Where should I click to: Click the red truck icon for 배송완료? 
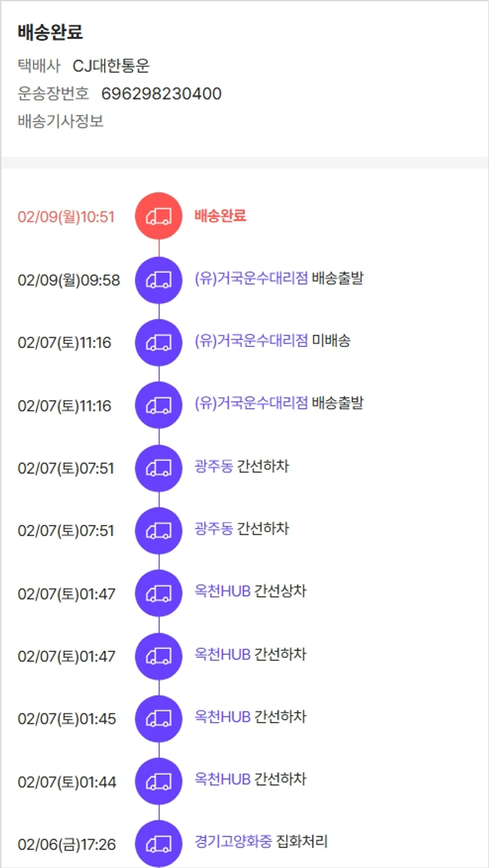158,217
